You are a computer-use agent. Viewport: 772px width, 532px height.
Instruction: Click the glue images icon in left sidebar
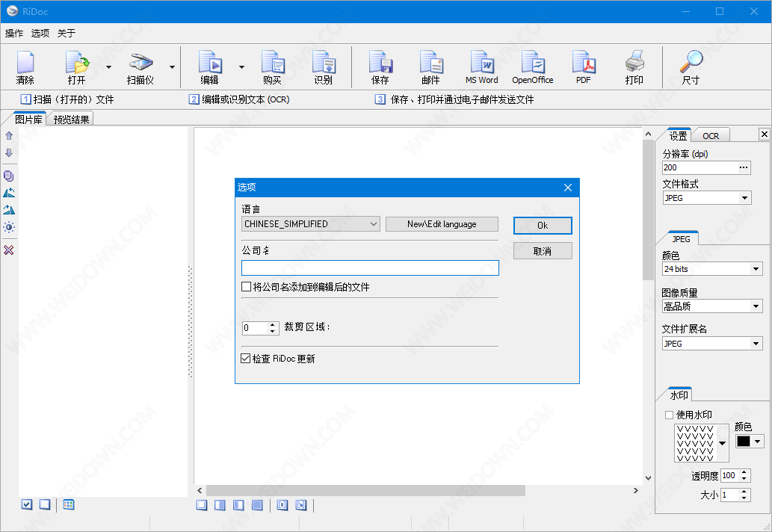tap(9, 176)
